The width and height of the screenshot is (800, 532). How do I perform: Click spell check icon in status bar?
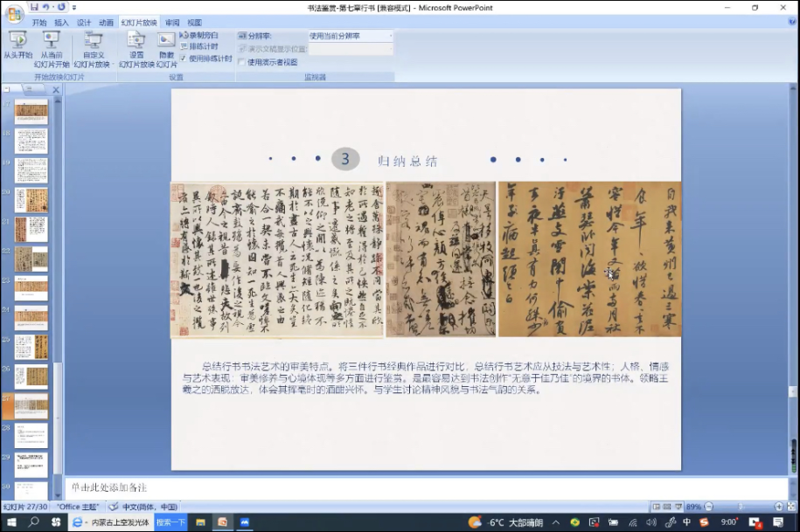coord(114,507)
